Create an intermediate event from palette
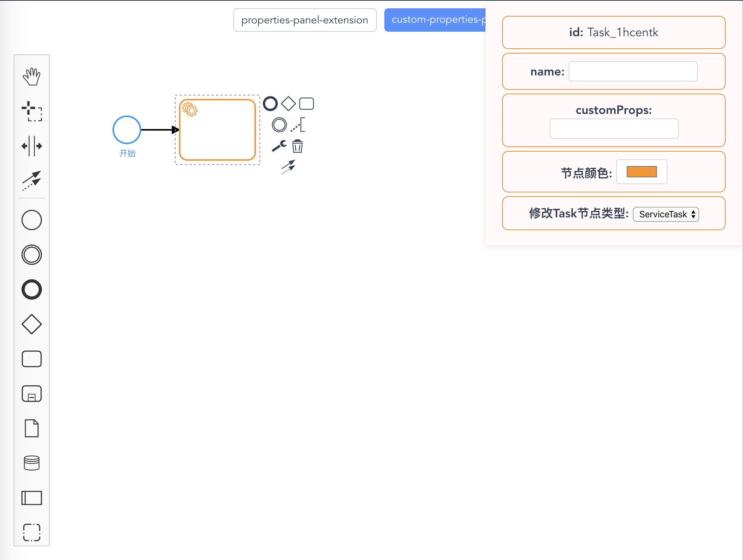This screenshot has width=743, height=560. point(32,255)
